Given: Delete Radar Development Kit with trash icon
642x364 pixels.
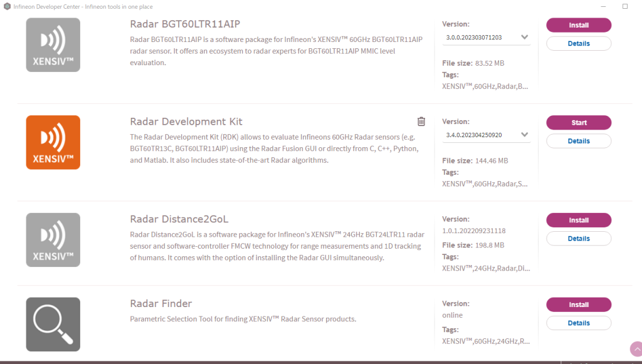Looking at the screenshot, I should point(421,122).
